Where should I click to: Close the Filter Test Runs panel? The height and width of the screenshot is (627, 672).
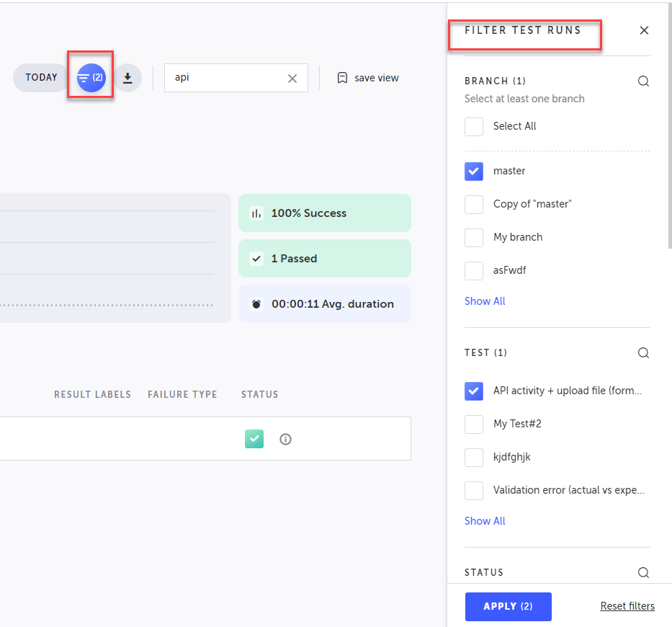tap(644, 30)
